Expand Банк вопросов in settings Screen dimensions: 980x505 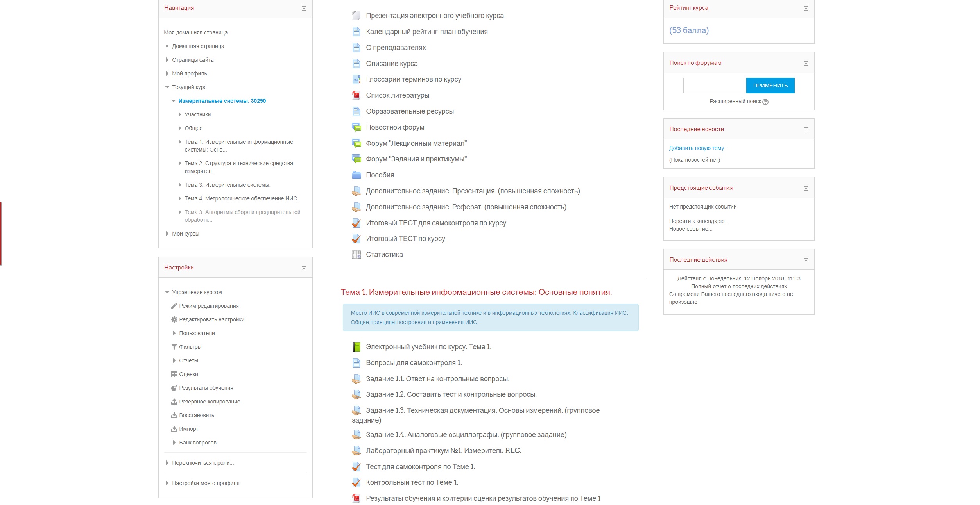pos(174,443)
